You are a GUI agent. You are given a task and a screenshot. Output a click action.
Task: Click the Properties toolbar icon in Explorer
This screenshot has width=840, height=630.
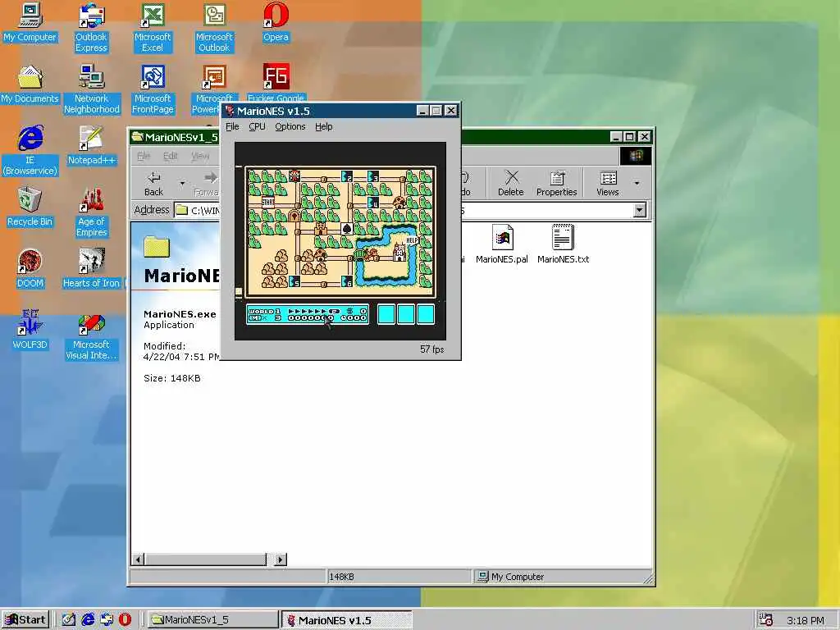[557, 183]
